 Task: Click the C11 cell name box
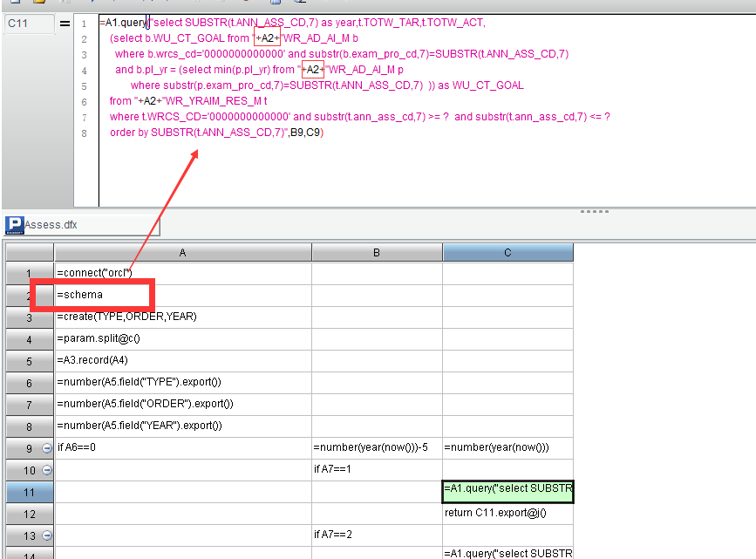(29, 24)
